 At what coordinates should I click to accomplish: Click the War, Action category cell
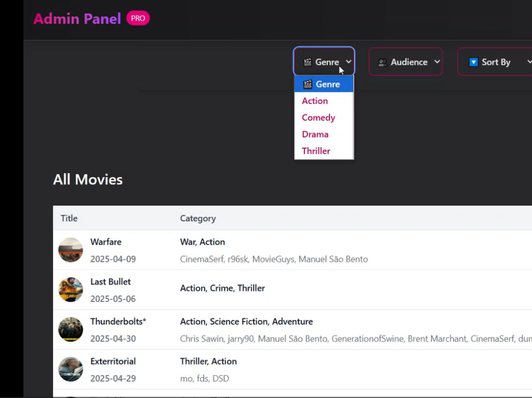click(x=203, y=242)
